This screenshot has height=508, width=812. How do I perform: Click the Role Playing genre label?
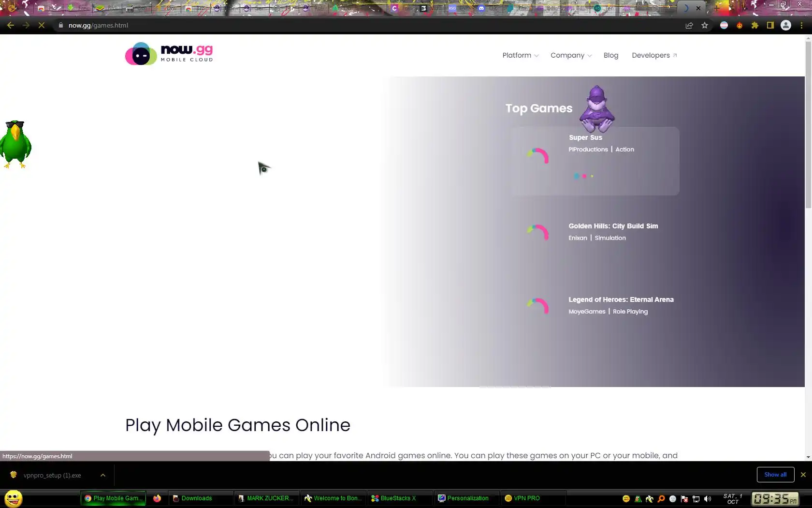tap(630, 312)
